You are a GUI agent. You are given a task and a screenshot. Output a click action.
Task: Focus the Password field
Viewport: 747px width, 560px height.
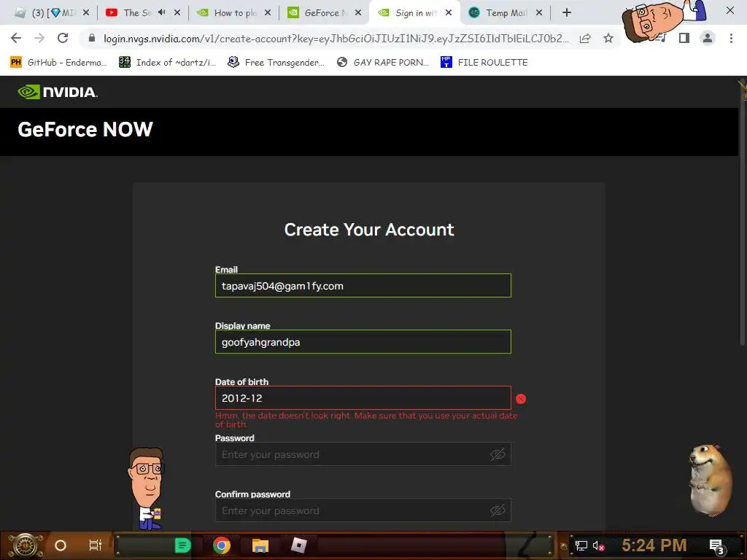point(363,454)
